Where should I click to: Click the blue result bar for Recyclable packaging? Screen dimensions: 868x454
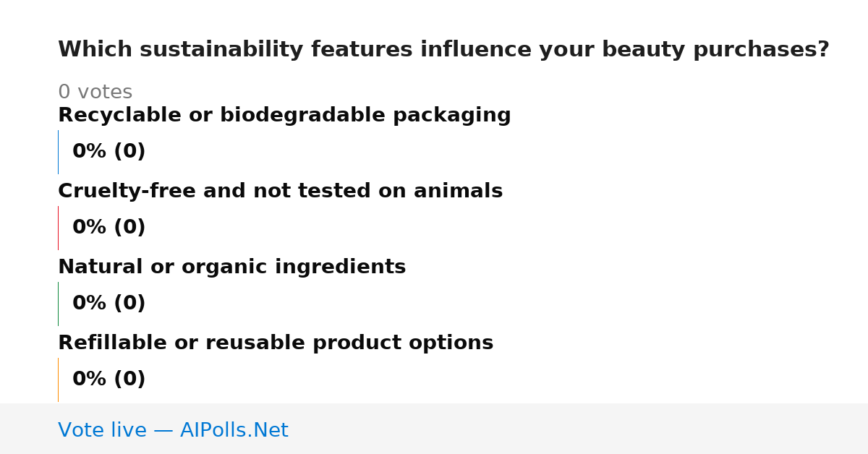[58, 152]
